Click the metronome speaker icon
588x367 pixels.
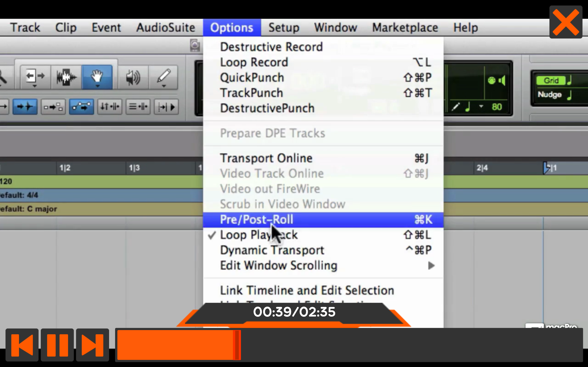coord(502,81)
